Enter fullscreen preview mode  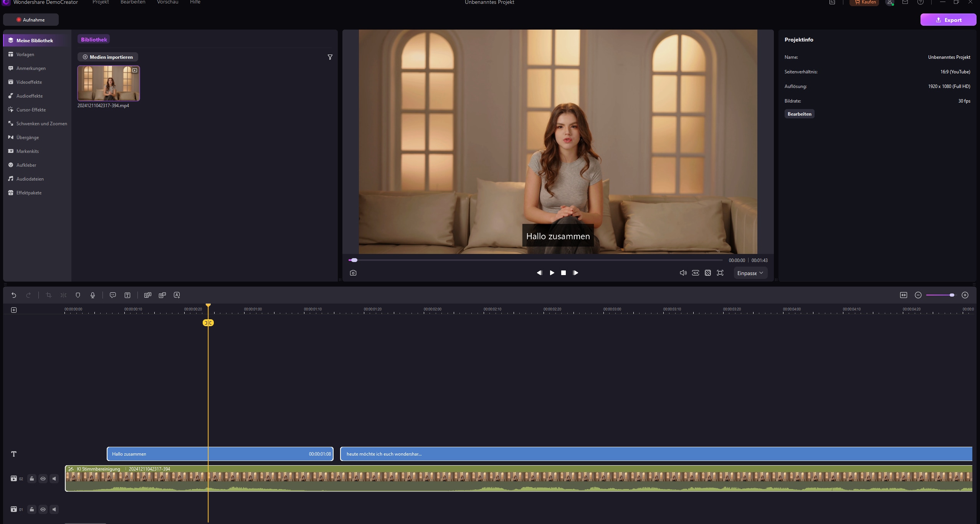click(x=720, y=273)
